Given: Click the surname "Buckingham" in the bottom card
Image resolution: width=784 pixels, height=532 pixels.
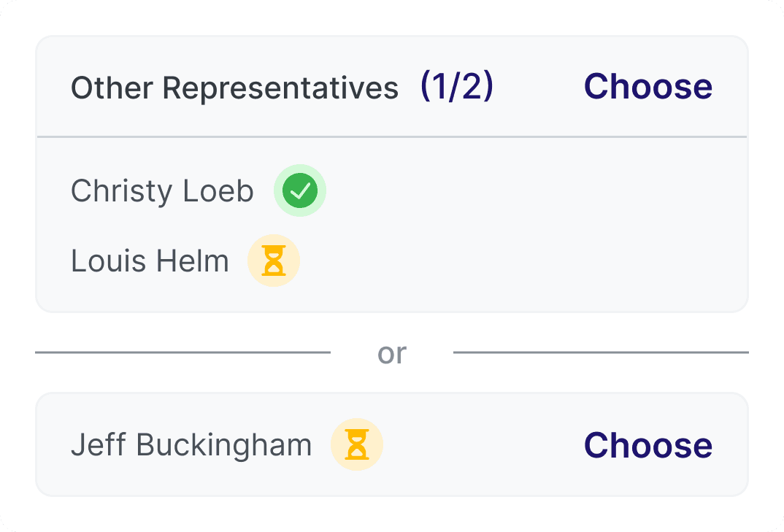Looking at the screenshot, I should [x=224, y=444].
